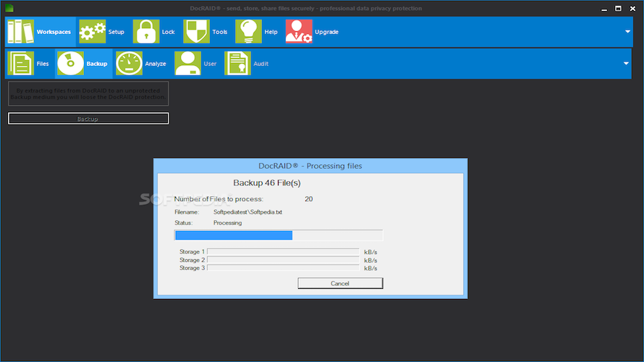
Task: Click the Lock padlock icon
Action: pyautogui.click(x=146, y=32)
